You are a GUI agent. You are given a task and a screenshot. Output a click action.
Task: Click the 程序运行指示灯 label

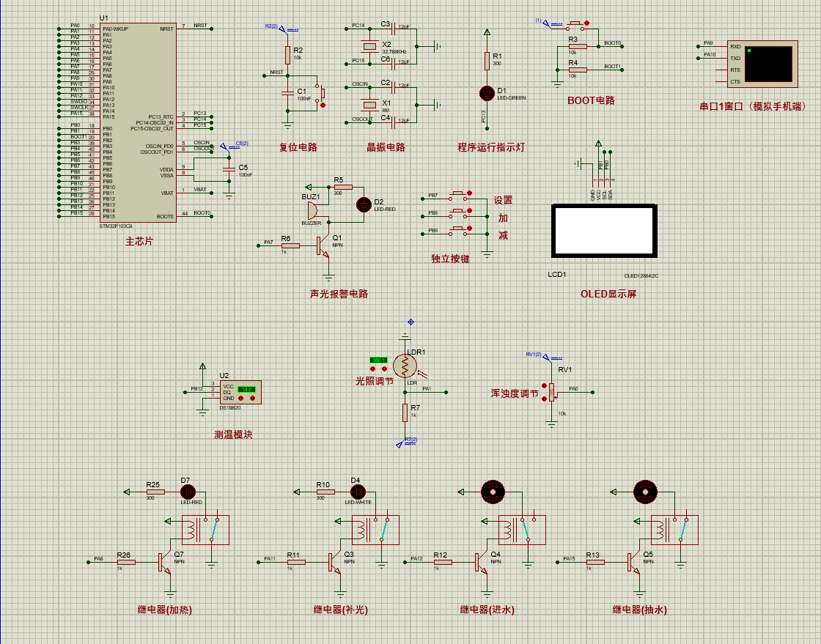[491, 147]
